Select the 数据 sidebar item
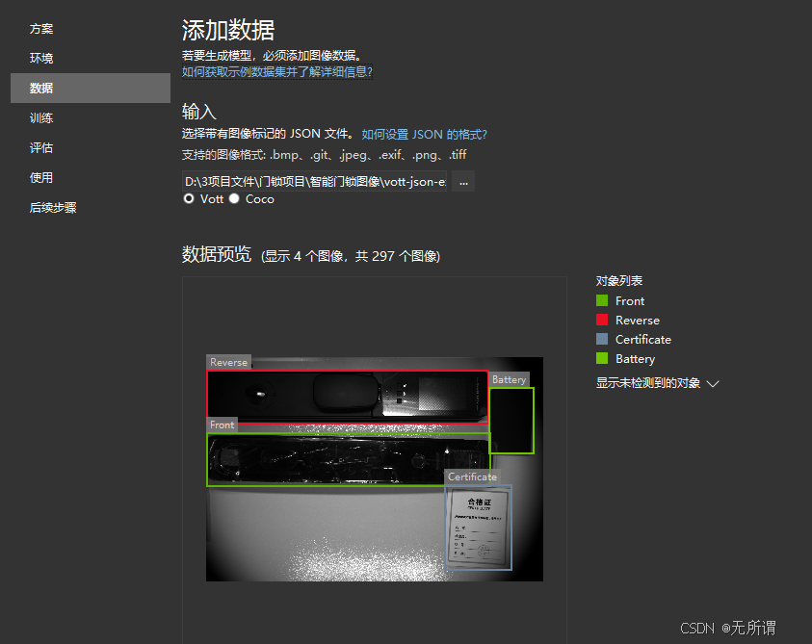The height and width of the screenshot is (644, 812). [91, 88]
